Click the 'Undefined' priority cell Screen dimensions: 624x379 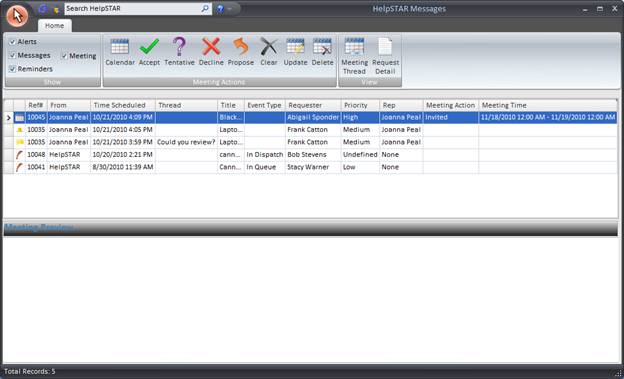(360, 154)
